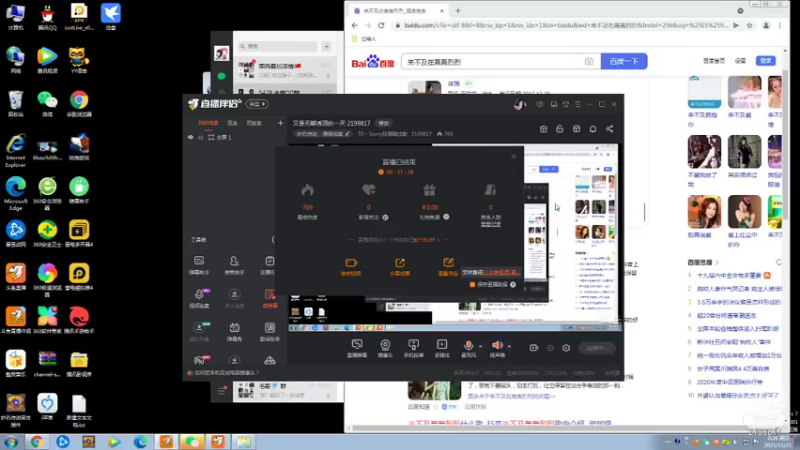
Task: Open the person-icon assistant tool in the toolbox
Action: tap(234, 265)
